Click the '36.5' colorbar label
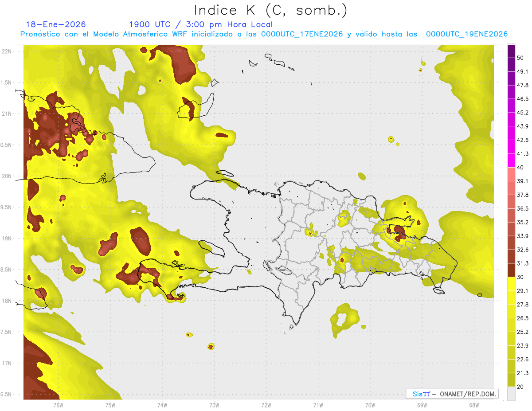Screen dimensions: 532x411 (523, 208)
